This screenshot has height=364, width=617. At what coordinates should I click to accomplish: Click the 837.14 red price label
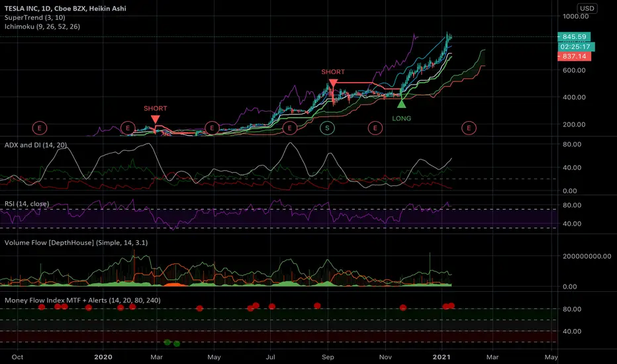pos(574,56)
